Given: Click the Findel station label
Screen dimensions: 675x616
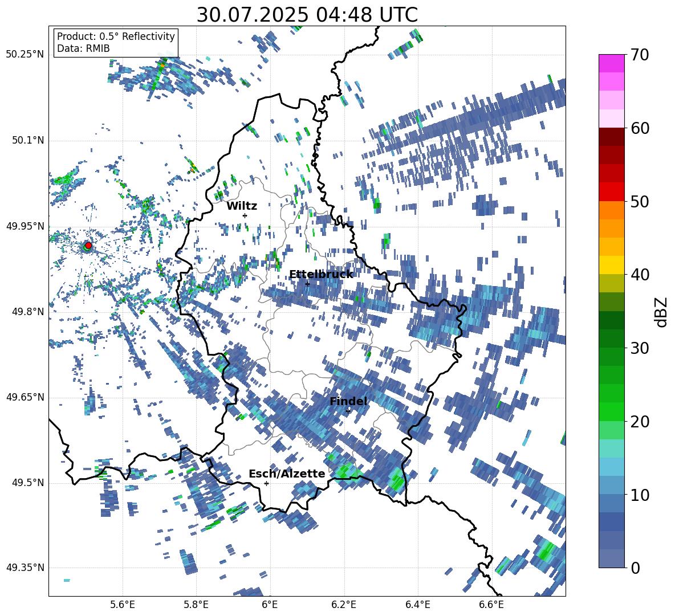Looking at the screenshot, I should (348, 401).
